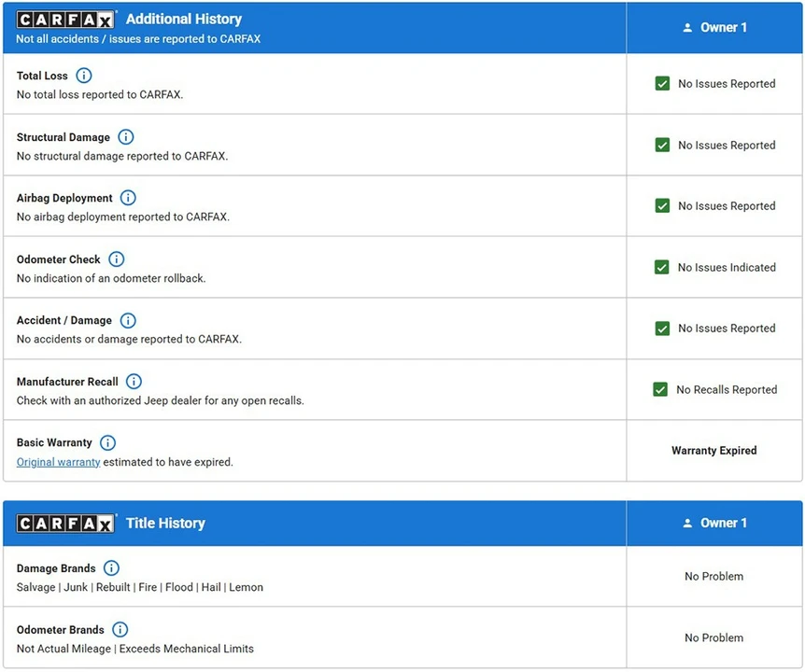805x672 pixels.
Task: Click the 'Warranty Expired' status
Action: [714, 451]
